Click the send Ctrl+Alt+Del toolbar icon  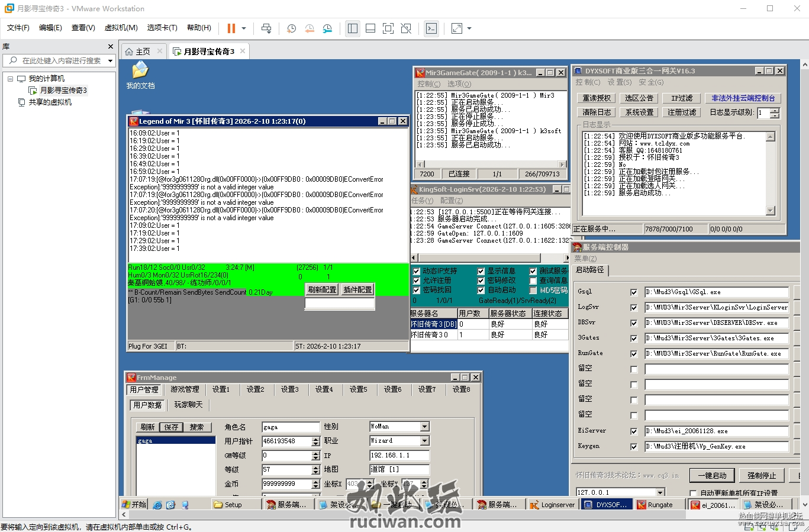(266, 28)
